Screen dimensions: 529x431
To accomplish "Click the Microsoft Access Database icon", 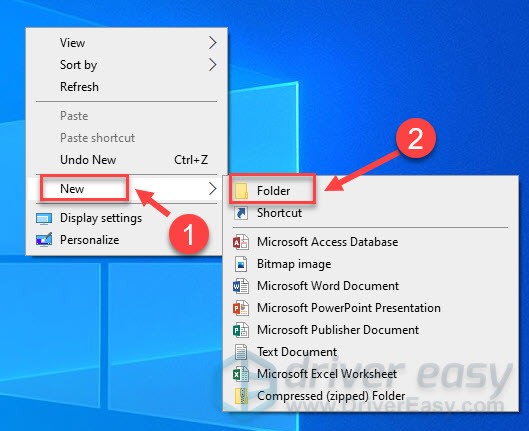I will (241, 242).
